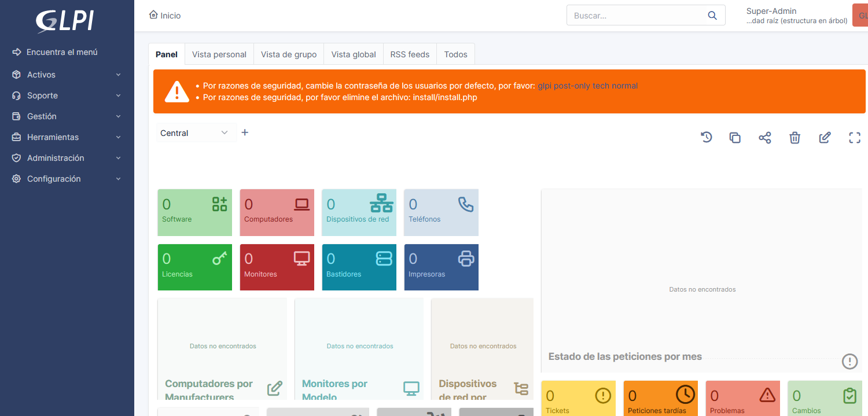Click the pencil icon to edit dashboard
This screenshot has height=416, width=868.
[x=825, y=137]
